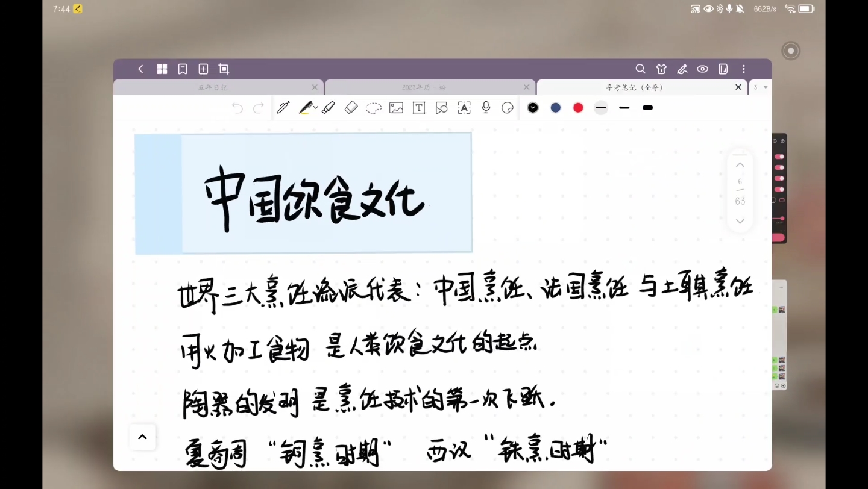Go to next page with down chevron
The width and height of the screenshot is (868, 489).
coord(740,221)
